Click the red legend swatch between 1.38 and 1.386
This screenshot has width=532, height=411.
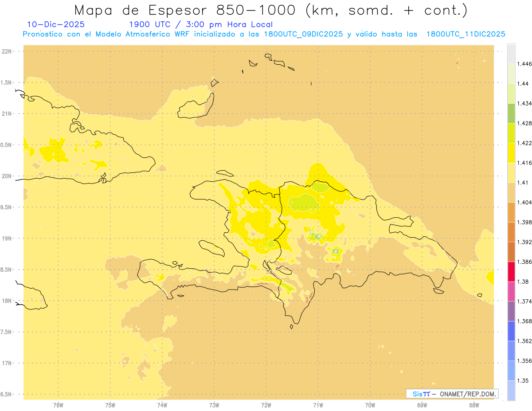pyautogui.click(x=511, y=271)
